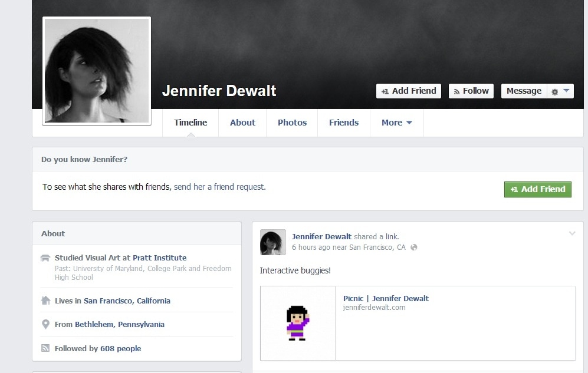
Task: Click the RSS feed icon beside Followed by
Action: [x=45, y=348]
